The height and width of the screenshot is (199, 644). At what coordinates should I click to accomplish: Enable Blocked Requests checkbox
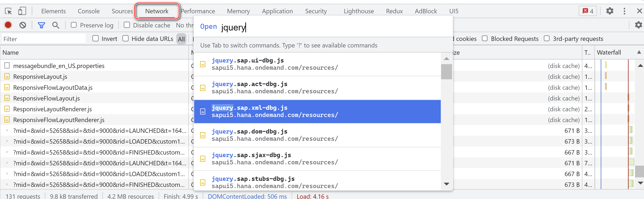tap(485, 39)
